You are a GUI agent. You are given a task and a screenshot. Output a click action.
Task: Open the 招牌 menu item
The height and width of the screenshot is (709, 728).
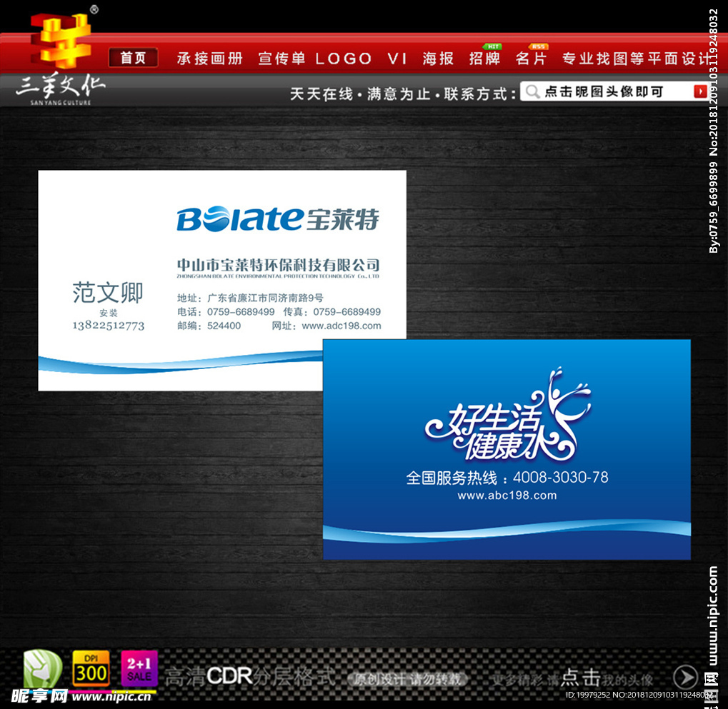pyautogui.click(x=484, y=59)
